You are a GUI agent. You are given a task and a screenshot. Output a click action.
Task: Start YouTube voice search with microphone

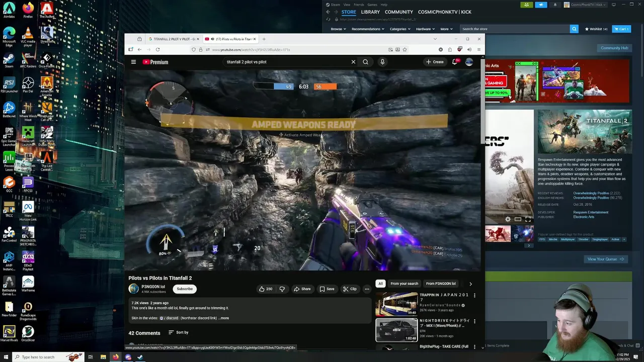382,62
